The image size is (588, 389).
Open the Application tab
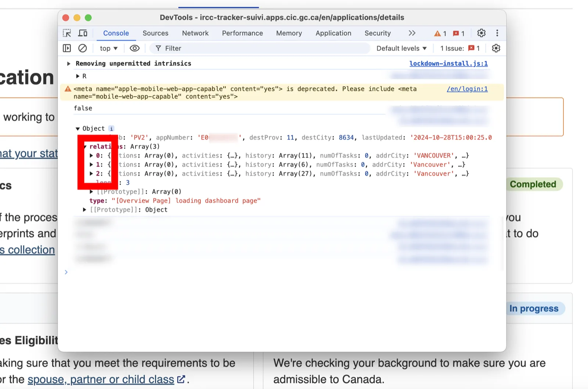[x=333, y=33]
